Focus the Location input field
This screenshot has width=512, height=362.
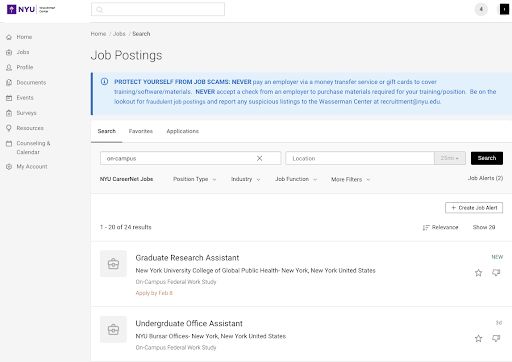click(x=360, y=158)
